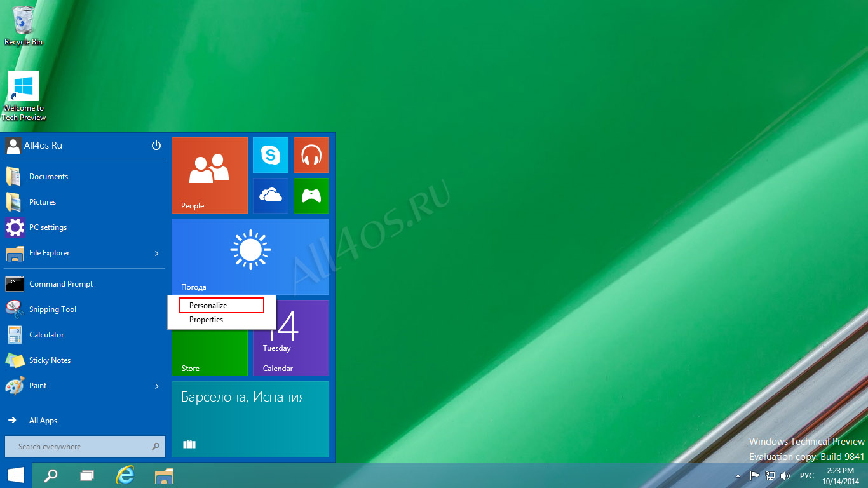The height and width of the screenshot is (488, 868).
Task: Open Sticky Notes
Action: [85, 360]
